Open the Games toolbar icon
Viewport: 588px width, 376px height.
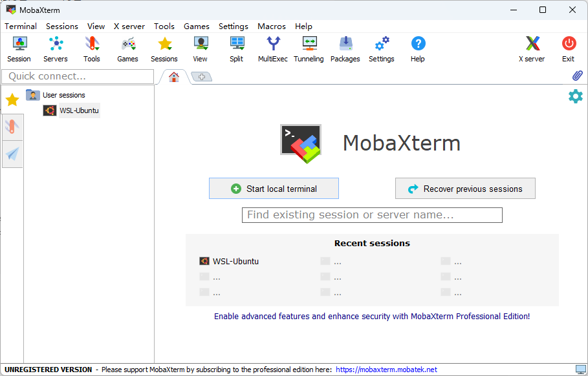click(127, 48)
